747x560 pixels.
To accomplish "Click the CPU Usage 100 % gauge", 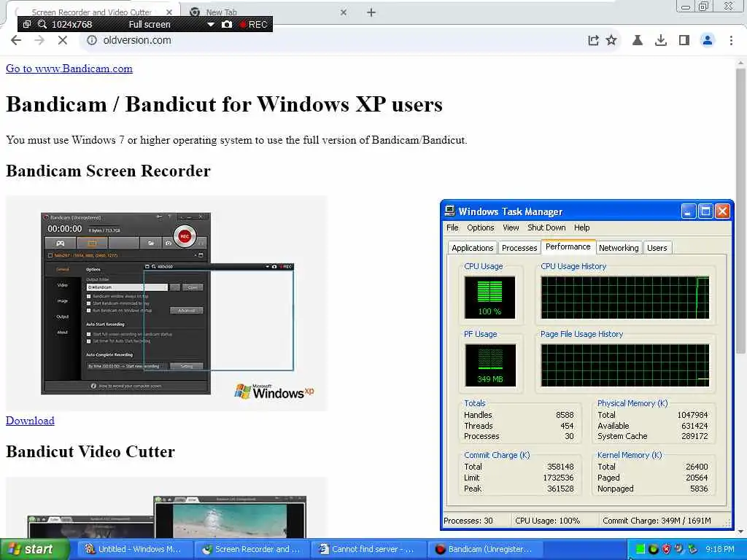I will pos(489,297).
